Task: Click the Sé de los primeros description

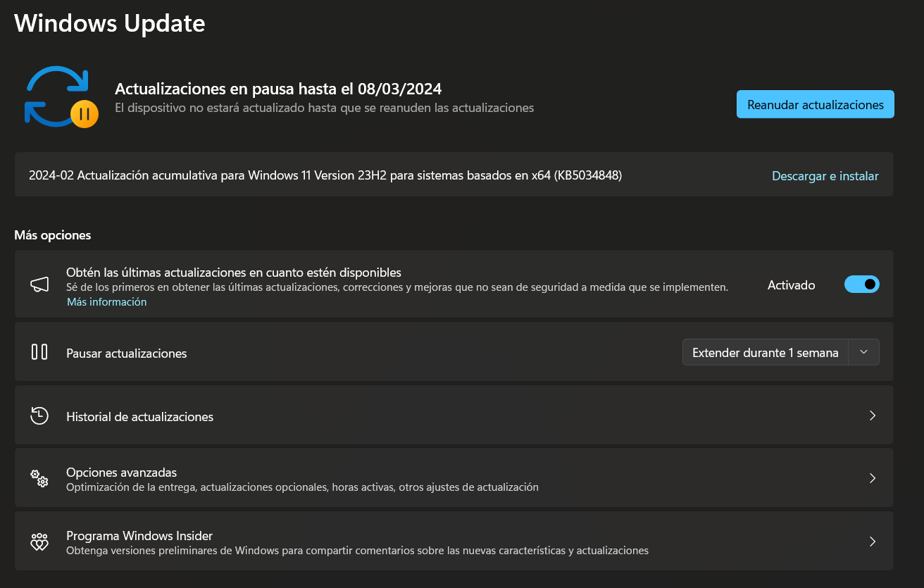Action: 397,287
